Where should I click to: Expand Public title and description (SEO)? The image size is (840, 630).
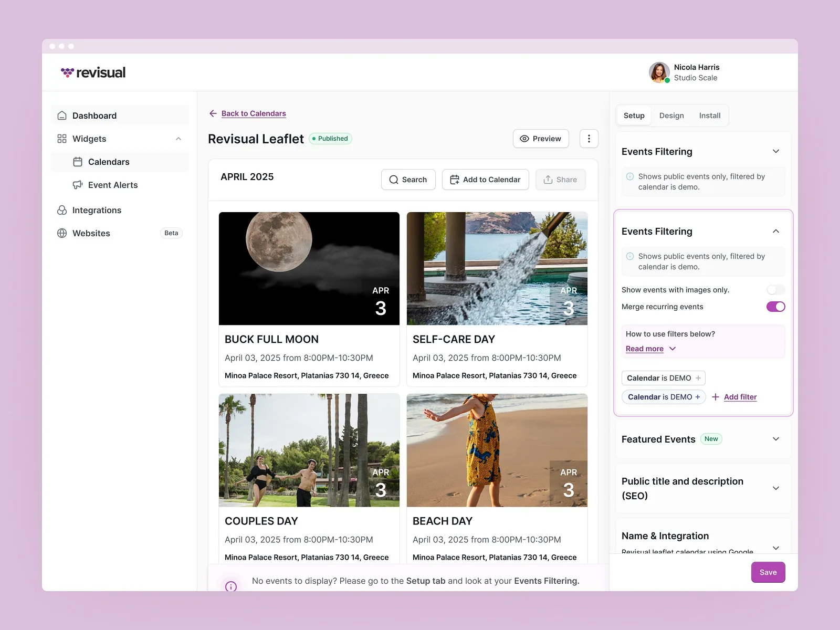pos(776,488)
